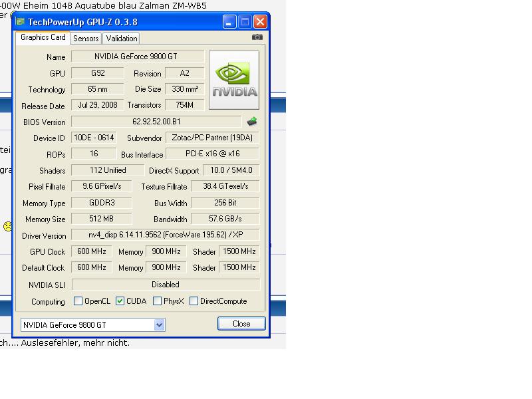Click the NVIDIA logo image
Image resolution: width=532 pixels, height=399 pixels.
(x=234, y=80)
